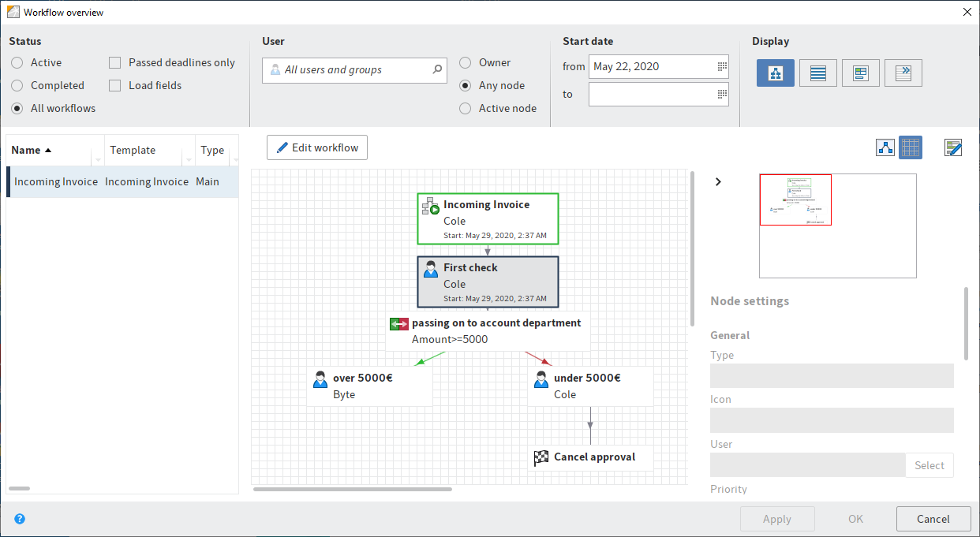The width and height of the screenshot is (980, 537).
Task: Click the Edit workflow button
Action: 317,147
